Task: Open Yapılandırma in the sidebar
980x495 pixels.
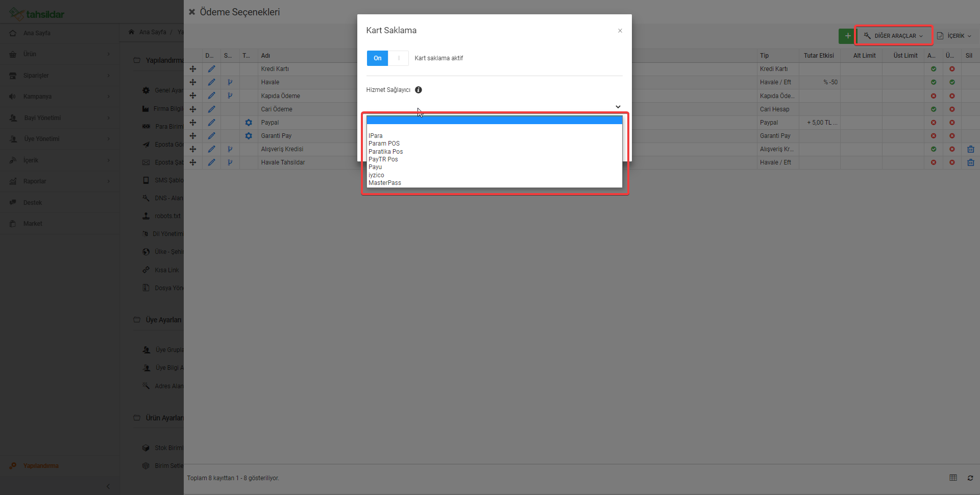Action: click(x=60, y=466)
